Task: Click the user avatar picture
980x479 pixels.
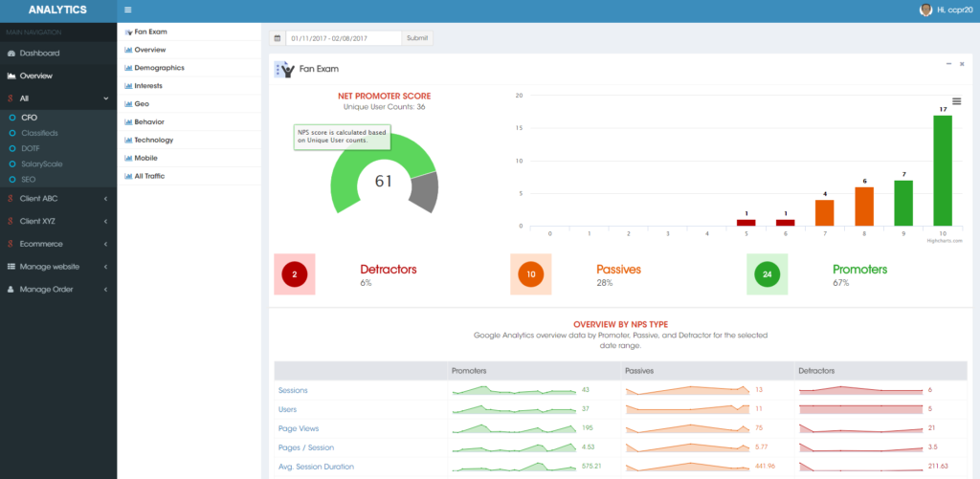Action: pos(925,10)
